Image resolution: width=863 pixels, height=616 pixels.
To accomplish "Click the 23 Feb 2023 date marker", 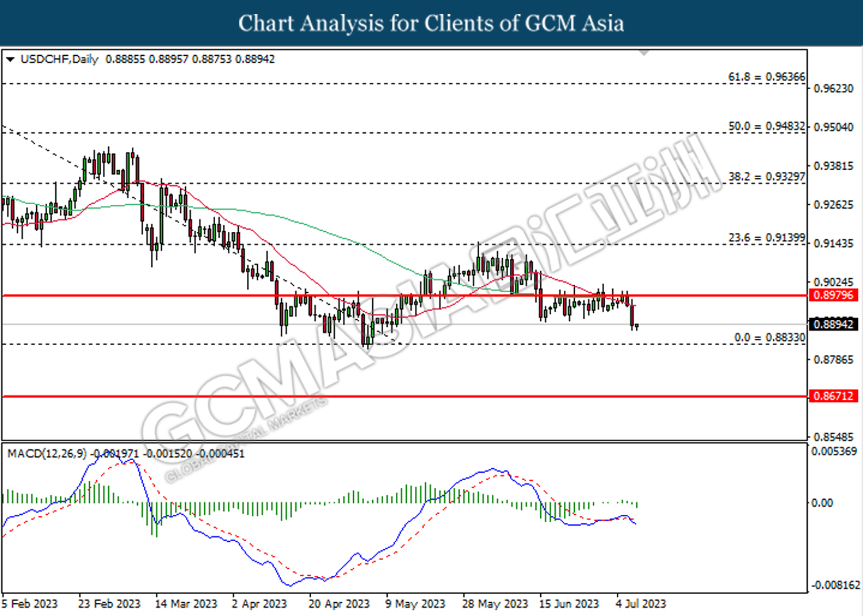I will tap(109, 604).
